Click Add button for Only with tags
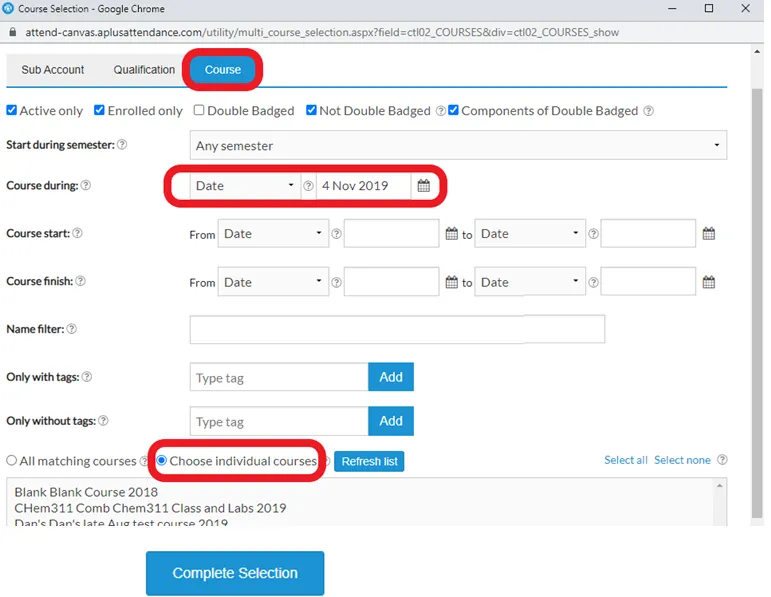The height and width of the screenshot is (597, 771). pos(391,377)
